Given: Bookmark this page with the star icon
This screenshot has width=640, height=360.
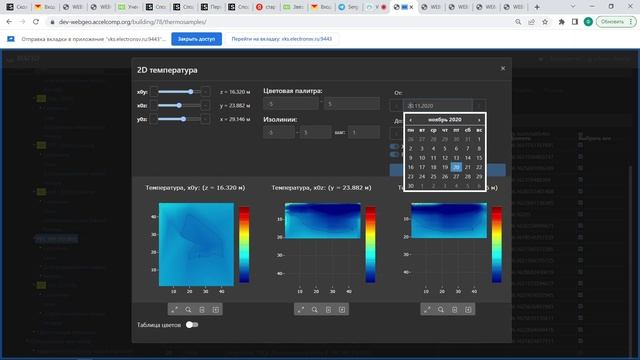Looking at the screenshot, I should [x=545, y=22].
